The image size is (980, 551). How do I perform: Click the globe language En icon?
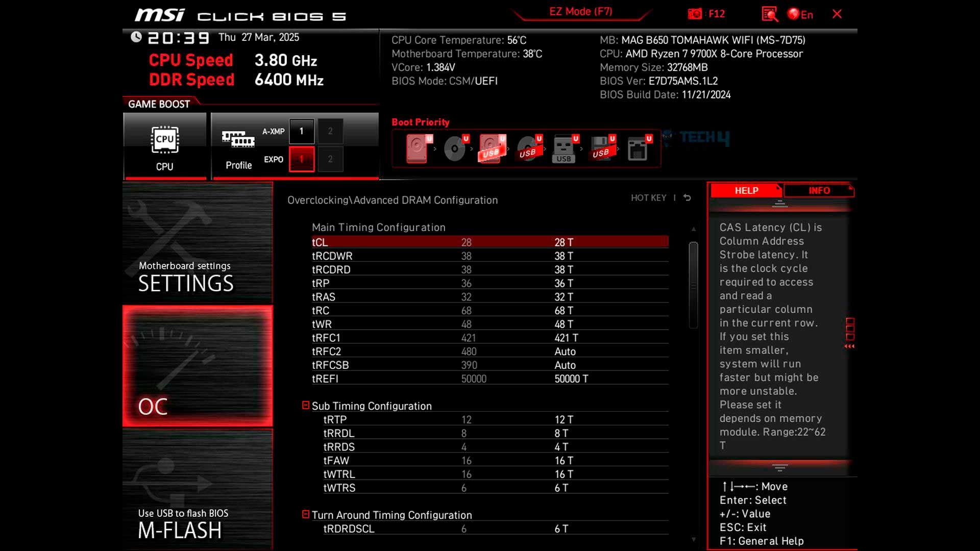(x=793, y=14)
